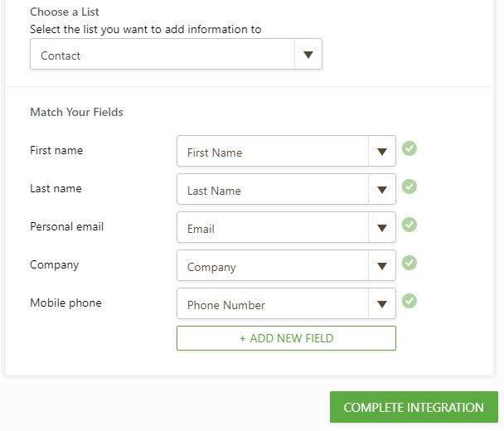
Task: Click the green checkmark beside Phone Number
Action: coord(409,302)
